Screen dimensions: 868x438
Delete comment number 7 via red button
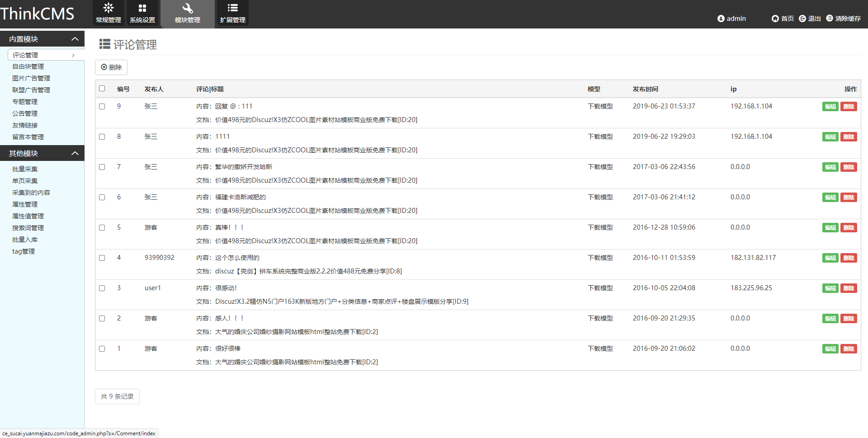click(x=849, y=167)
